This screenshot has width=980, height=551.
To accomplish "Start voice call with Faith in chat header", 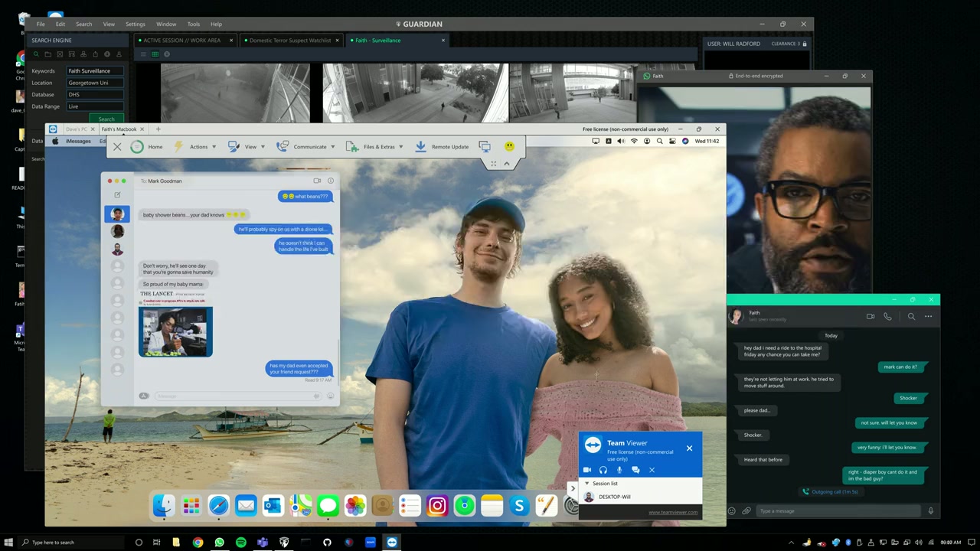I will point(887,316).
